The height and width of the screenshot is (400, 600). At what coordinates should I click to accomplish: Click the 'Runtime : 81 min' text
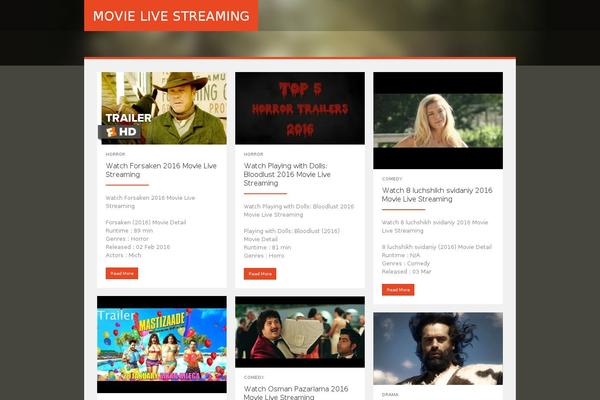(x=267, y=247)
